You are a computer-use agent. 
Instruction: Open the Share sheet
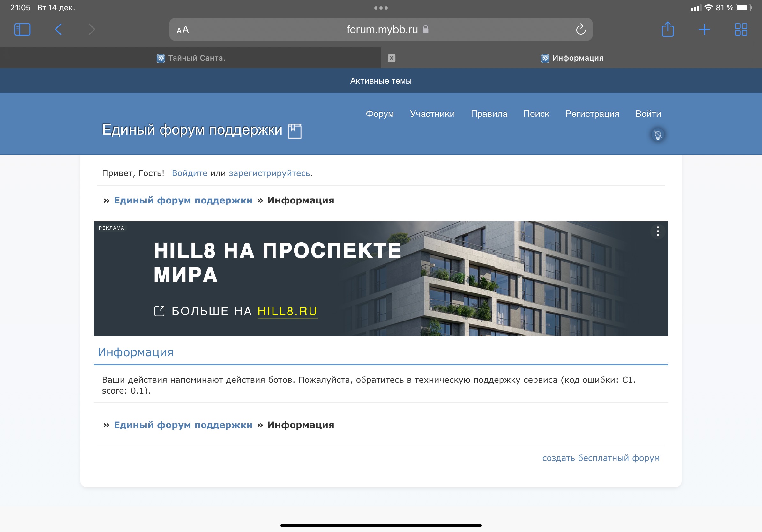(668, 29)
